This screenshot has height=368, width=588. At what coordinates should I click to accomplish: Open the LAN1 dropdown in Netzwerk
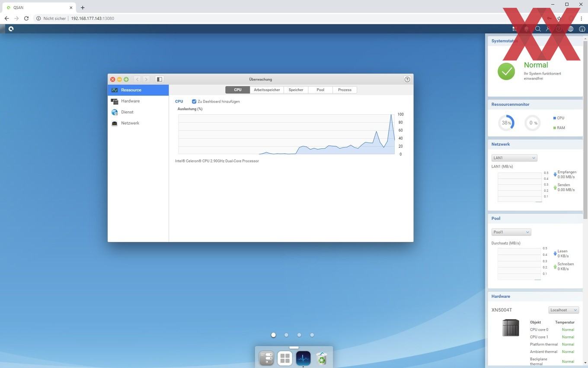514,158
